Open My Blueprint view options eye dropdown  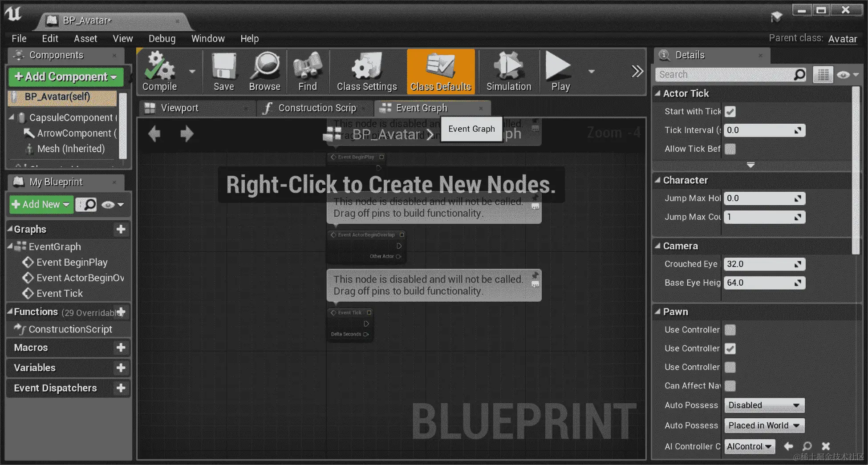tap(112, 205)
